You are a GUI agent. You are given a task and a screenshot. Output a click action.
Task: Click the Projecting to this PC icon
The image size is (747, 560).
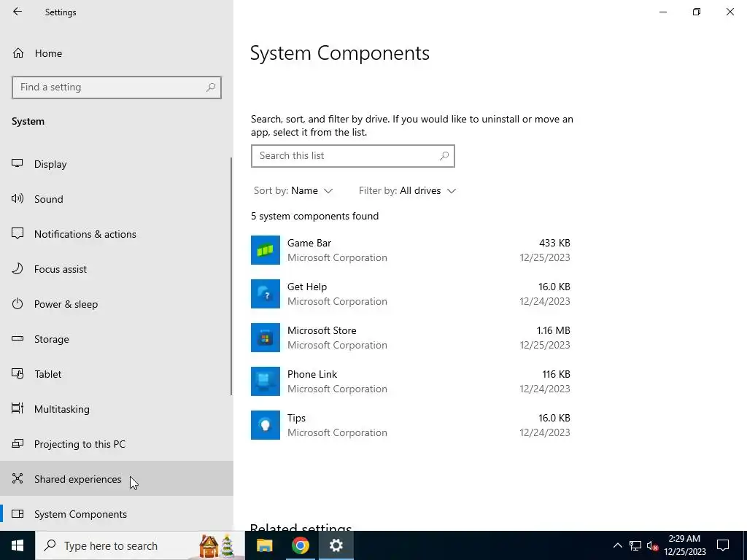click(x=18, y=444)
